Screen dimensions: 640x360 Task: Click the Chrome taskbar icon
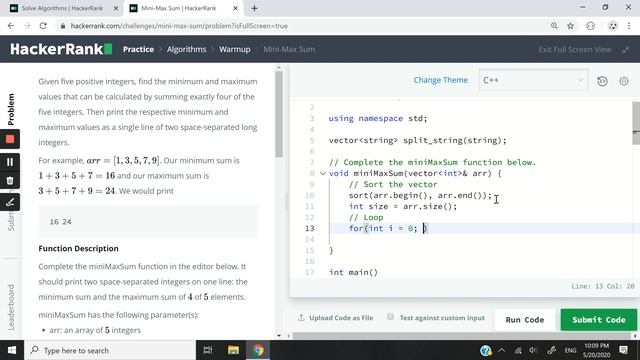click(x=258, y=350)
